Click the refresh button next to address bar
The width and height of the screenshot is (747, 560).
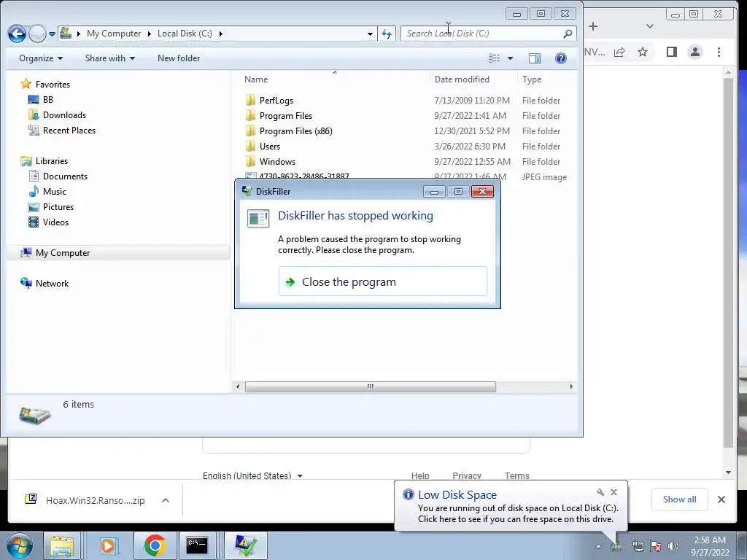pyautogui.click(x=387, y=34)
